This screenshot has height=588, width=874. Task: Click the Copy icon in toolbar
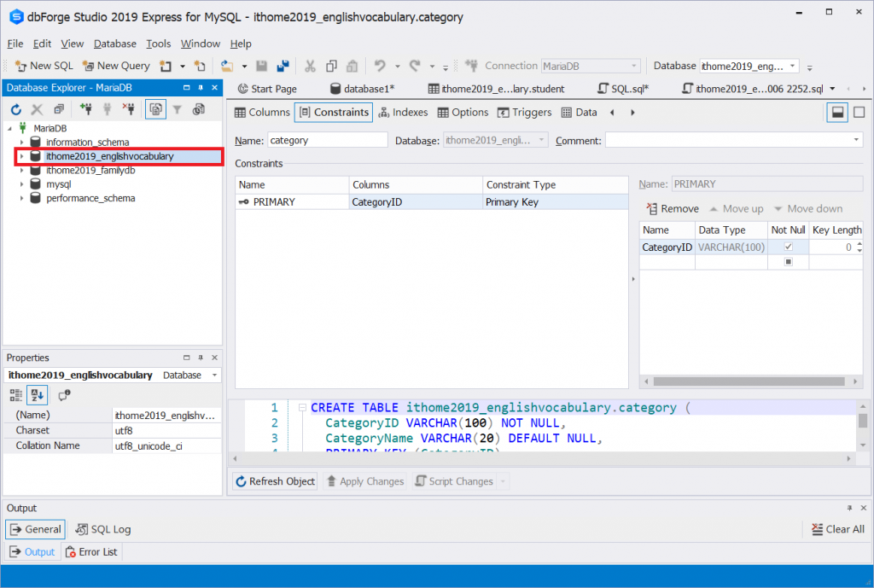coord(331,67)
